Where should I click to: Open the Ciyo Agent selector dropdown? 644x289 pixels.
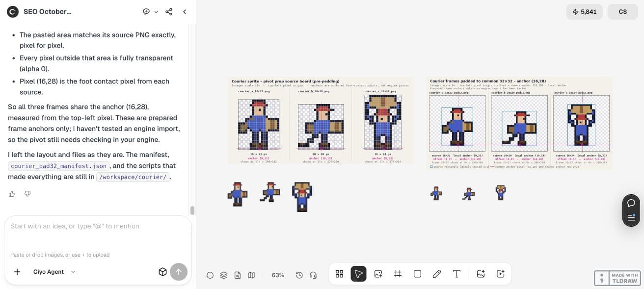coord(54,272)
